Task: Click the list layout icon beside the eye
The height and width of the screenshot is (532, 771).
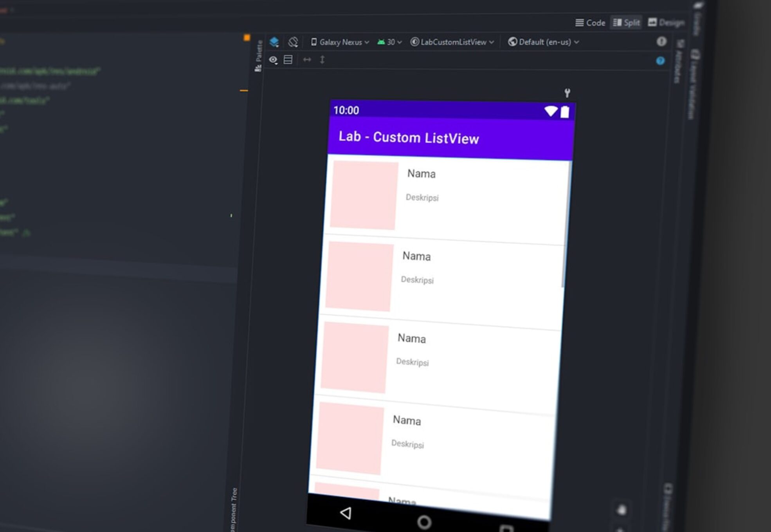Action: coord(288,60)
